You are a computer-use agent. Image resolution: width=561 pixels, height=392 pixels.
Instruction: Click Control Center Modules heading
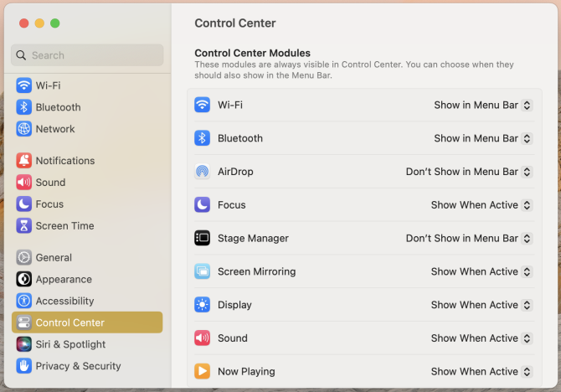click(252, 53)
